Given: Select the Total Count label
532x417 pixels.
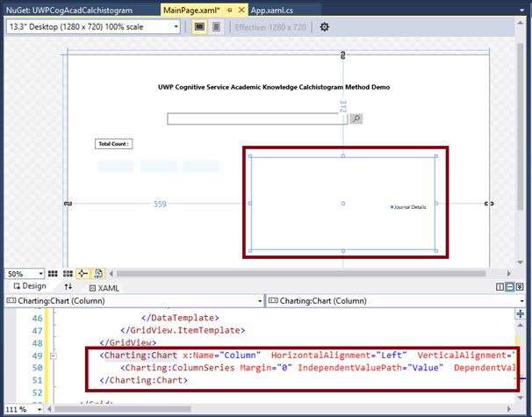Looking at the screenshot, I should click(x=113, y=144).
